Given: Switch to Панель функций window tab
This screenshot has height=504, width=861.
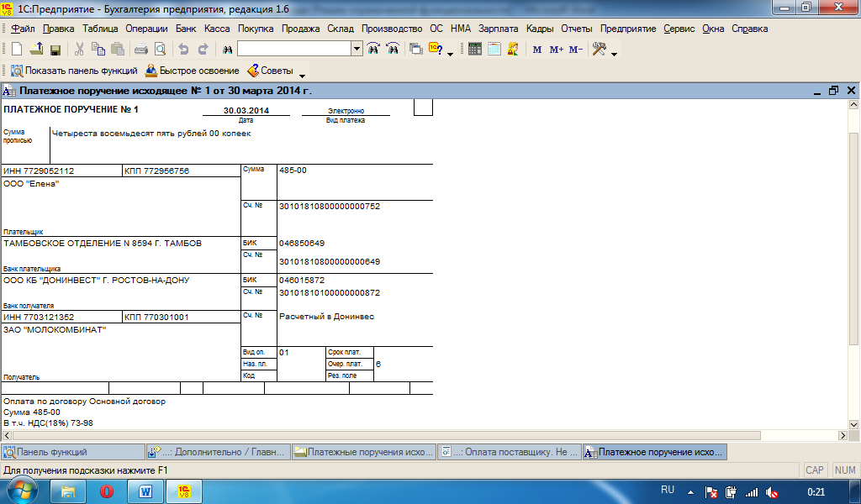Looking at the screenshot, I should (73, 452).
